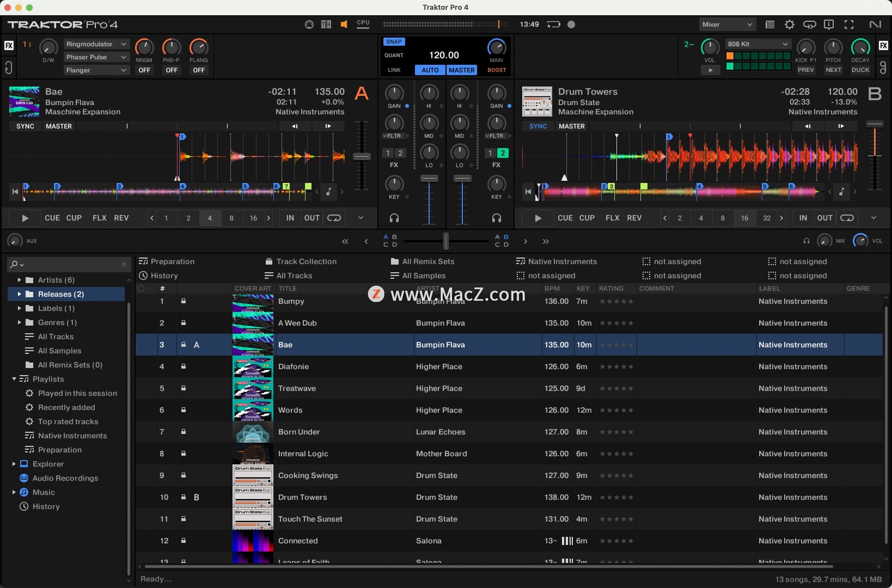Viewport: 892px width, 588px height.
Task: Open deck A key lock note icon
Action: click(x=328, y=191)
